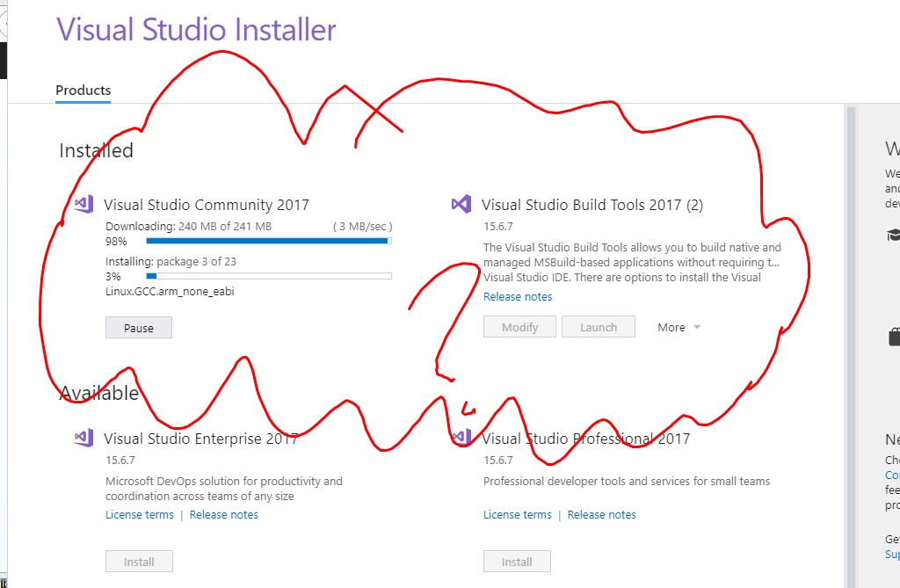Click the '( 3 MB/sec )' download speed text
900x588 pixels.
tap(363, 226)
